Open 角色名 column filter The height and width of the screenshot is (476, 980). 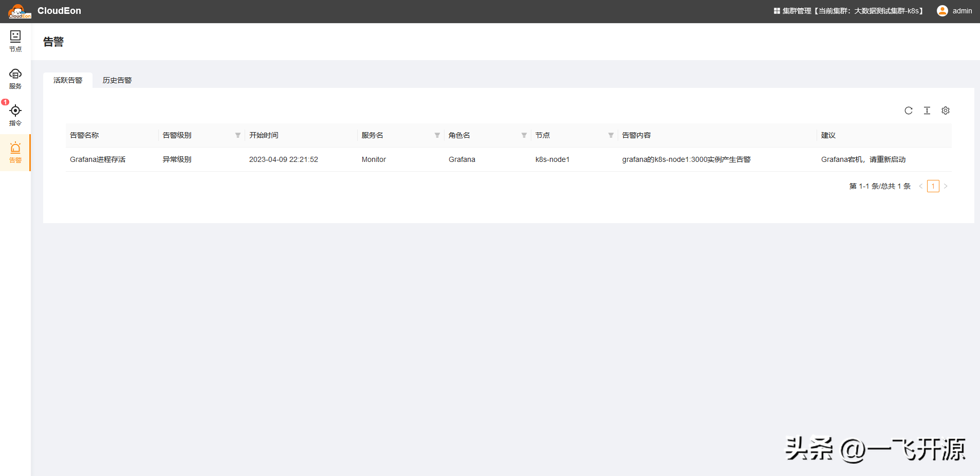pos(524,135)
